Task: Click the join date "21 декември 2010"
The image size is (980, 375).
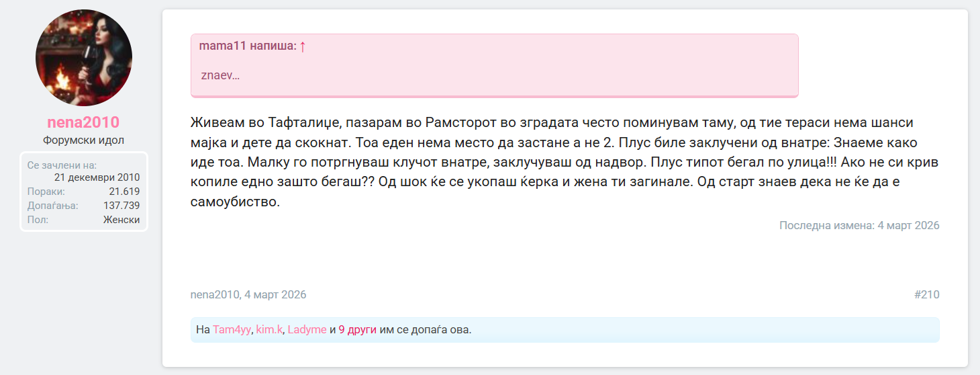Action: (97, 177)
